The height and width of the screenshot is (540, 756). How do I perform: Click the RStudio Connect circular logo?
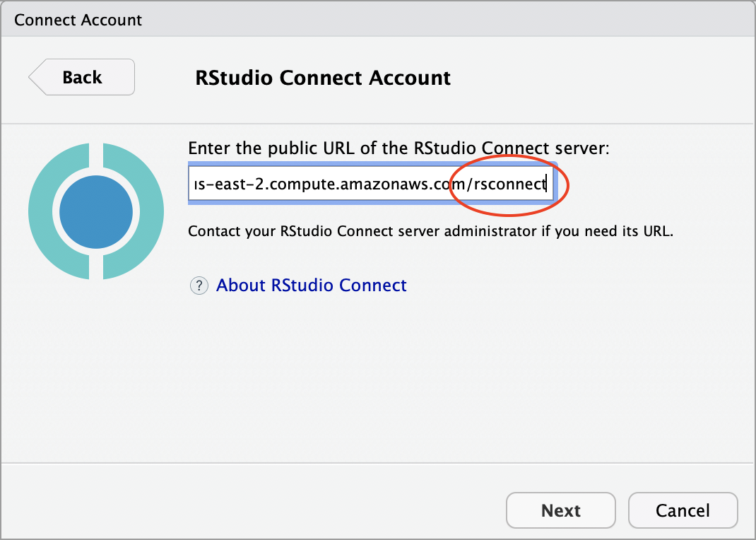coord(96,211)
